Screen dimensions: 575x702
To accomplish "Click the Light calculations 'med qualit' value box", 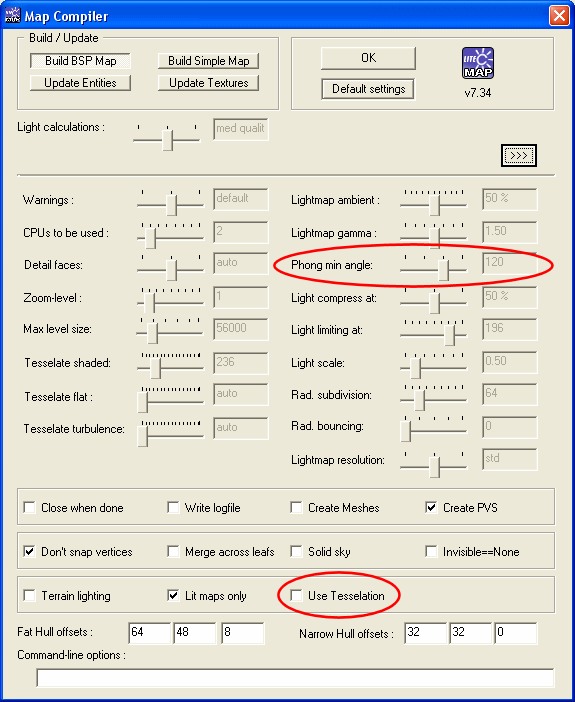I will tap(241, 129).
